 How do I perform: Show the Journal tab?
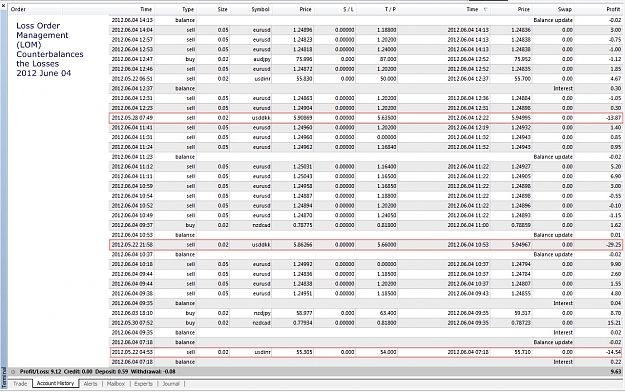(x=171, y=384)
